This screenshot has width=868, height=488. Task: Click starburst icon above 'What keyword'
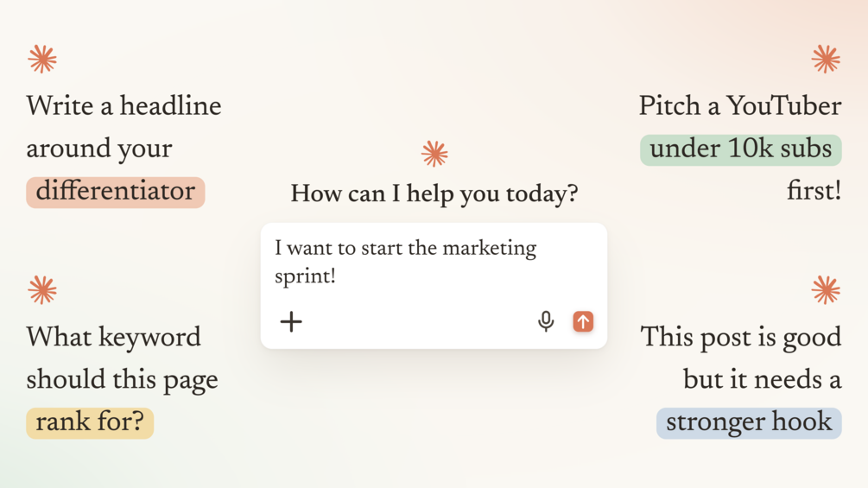pos(42,290)
